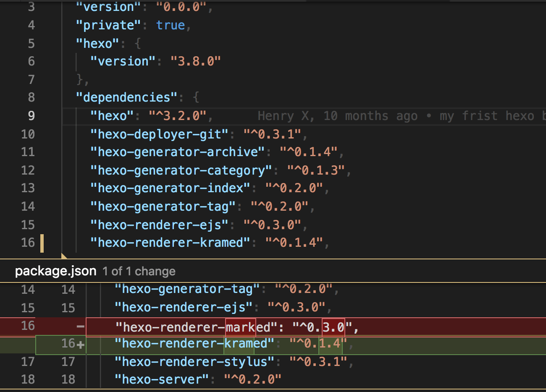Click line number 9 in the editor gutter
Screen dimensions: 546x392
(31, 116)
